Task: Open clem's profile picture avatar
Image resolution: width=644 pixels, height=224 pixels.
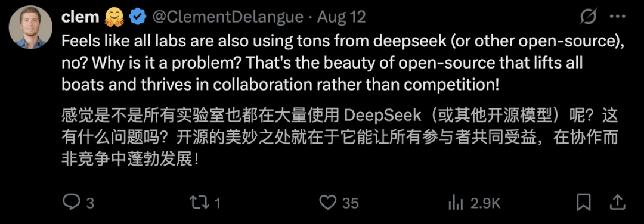Action: point(31,27)
